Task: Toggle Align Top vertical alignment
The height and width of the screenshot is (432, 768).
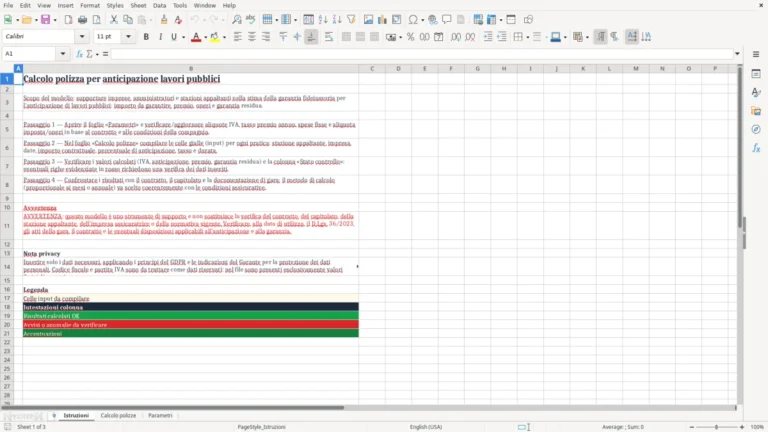Action: 283,37
